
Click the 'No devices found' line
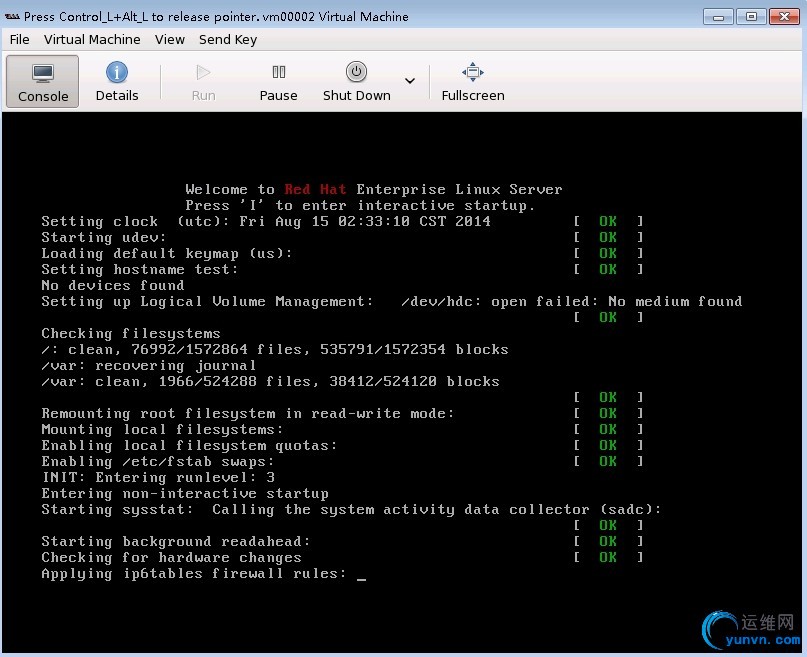(x=113, y=286)
